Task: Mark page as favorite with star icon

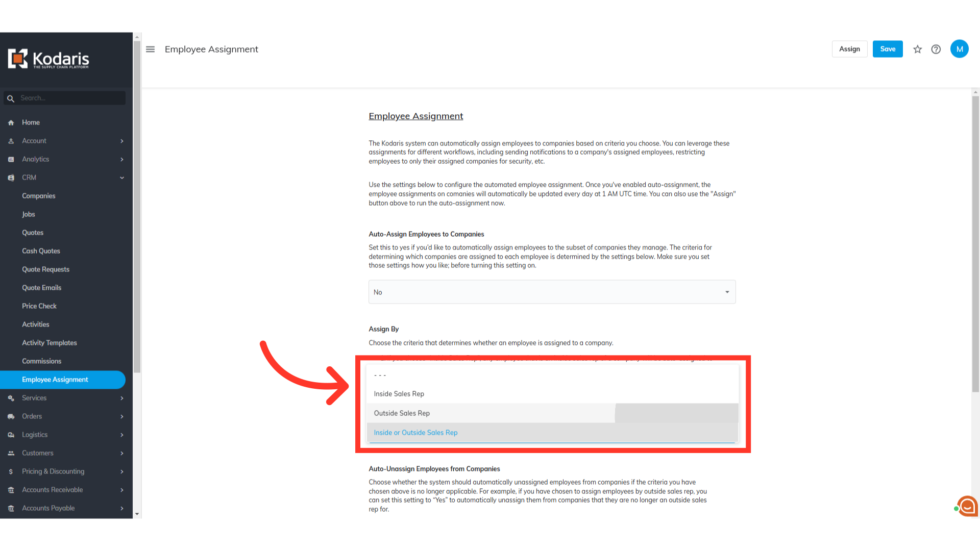Action: point(917,49)
